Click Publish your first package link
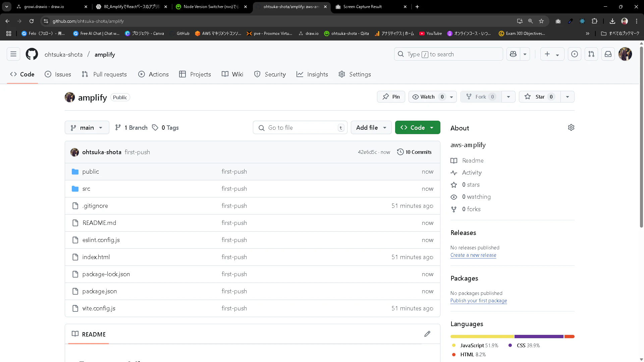Screen dimensions: 644x362 tap(479, 301)
